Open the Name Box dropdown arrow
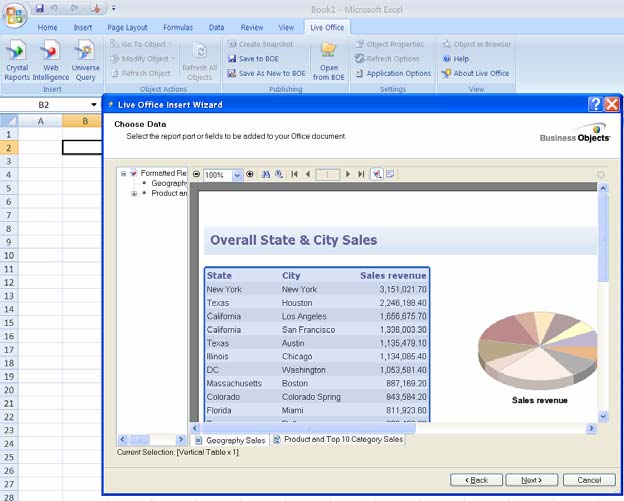 point(94,105)
